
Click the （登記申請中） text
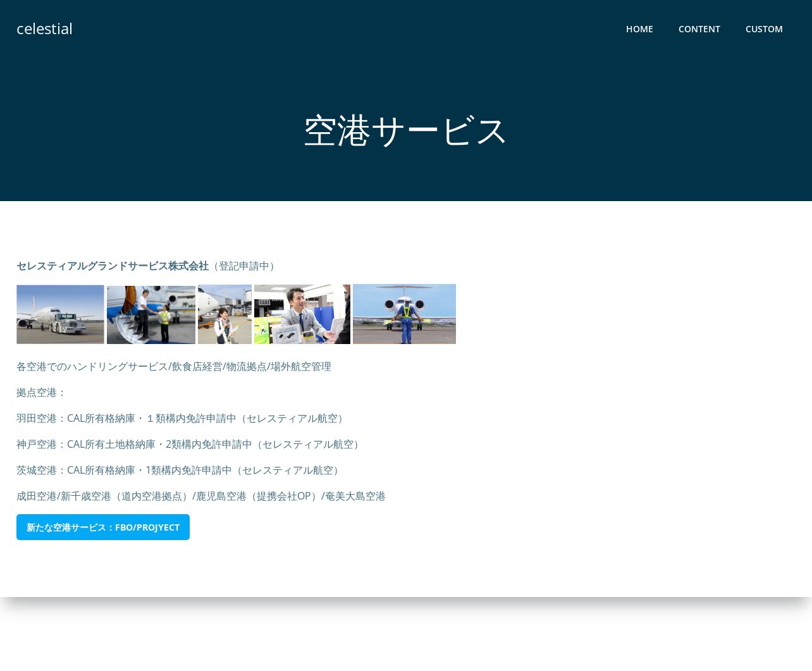[x=244, y=266]
